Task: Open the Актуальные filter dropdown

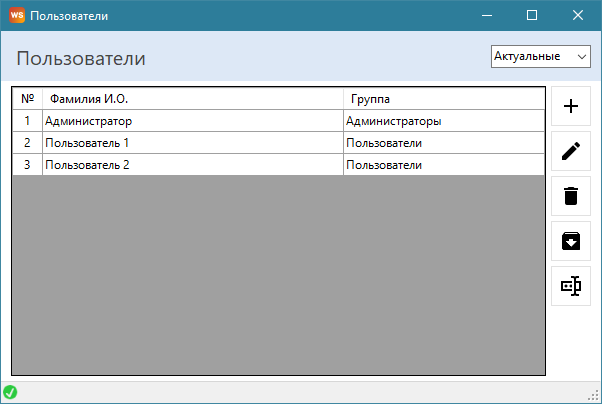Action: [x=541, y=57]
